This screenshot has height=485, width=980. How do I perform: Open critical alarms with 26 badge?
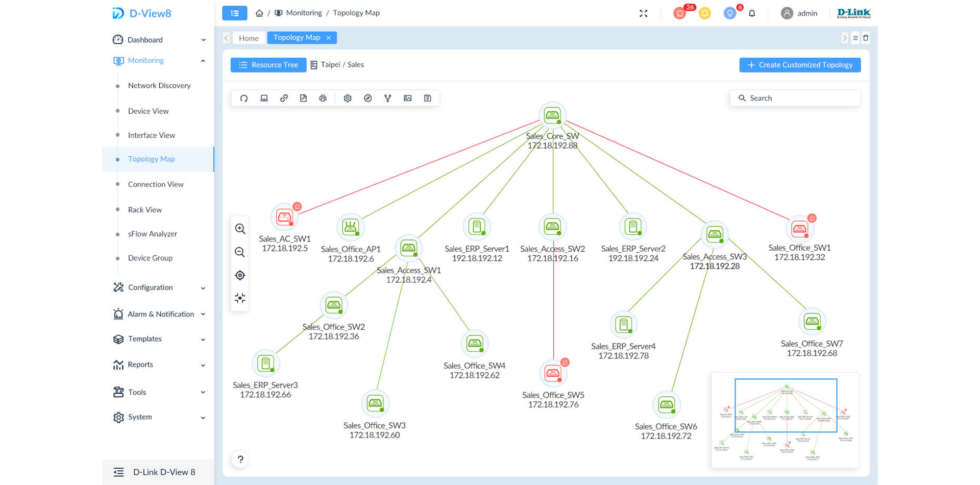[x=680, y=13]
